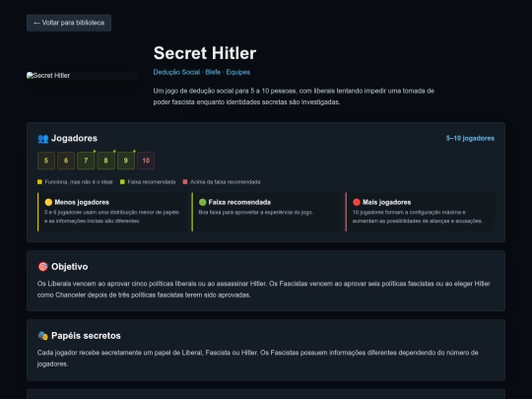Open the Equipes tag link
This screenshot has width=532, height=399.
(x=238, y=72)
